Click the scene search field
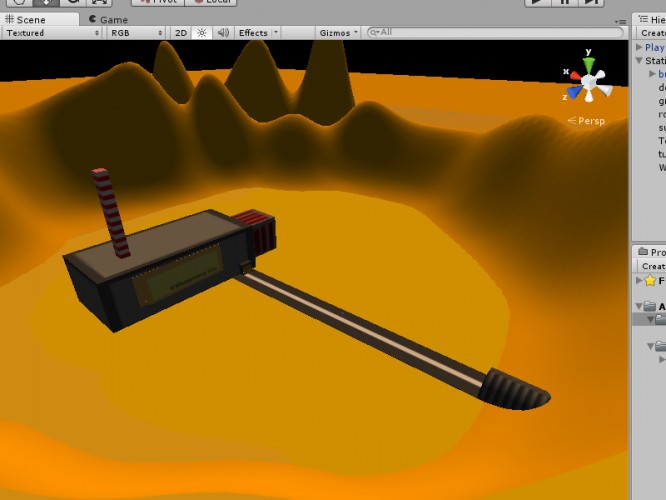Image resolution: width=666 pixels, height=500 pixels. tap(495, 32)
